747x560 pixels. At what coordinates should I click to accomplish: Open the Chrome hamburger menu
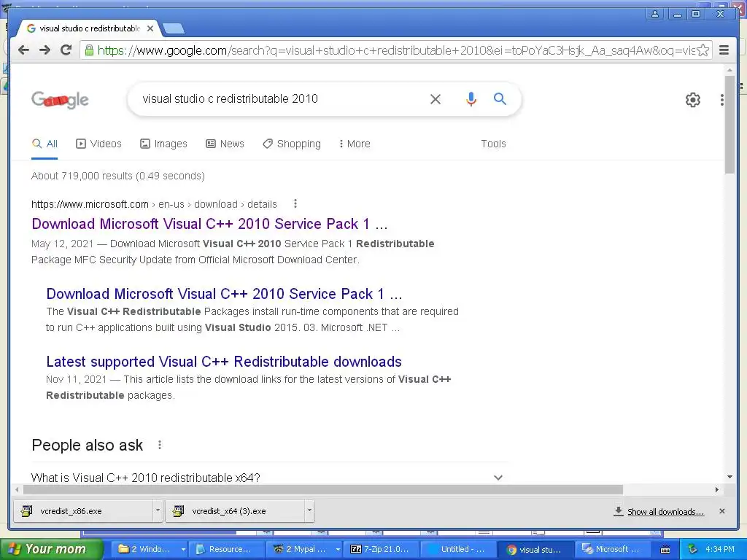click(724, 50)
